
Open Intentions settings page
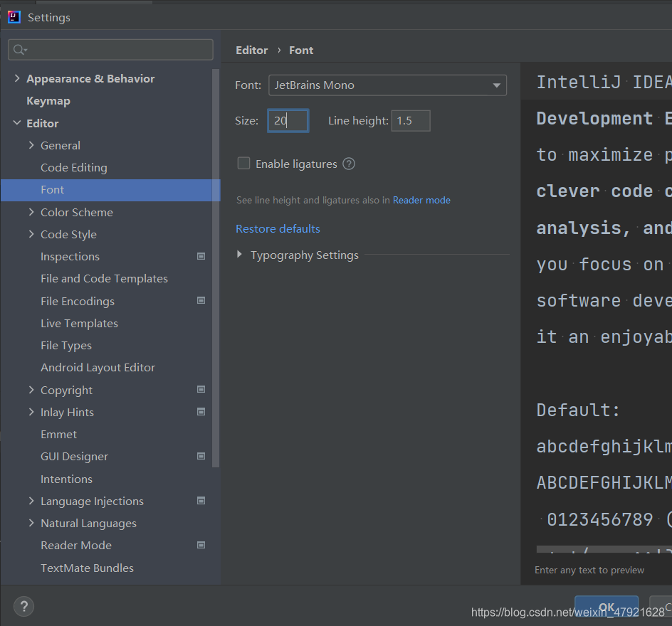(66, 479)
